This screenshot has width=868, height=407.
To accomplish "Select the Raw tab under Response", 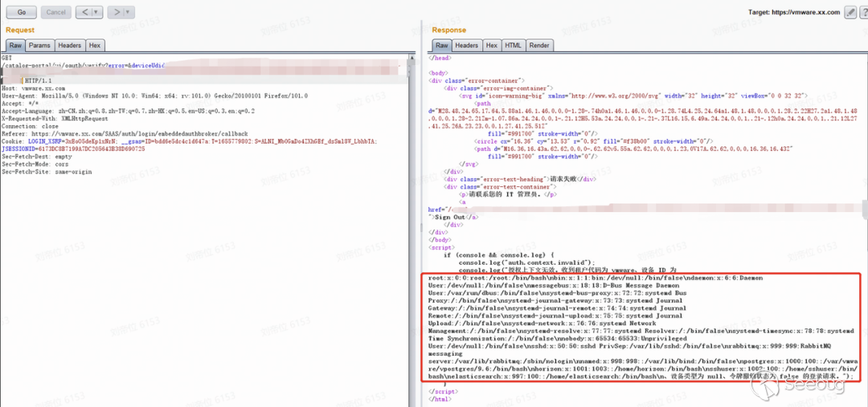I will (x=442, y=45).
